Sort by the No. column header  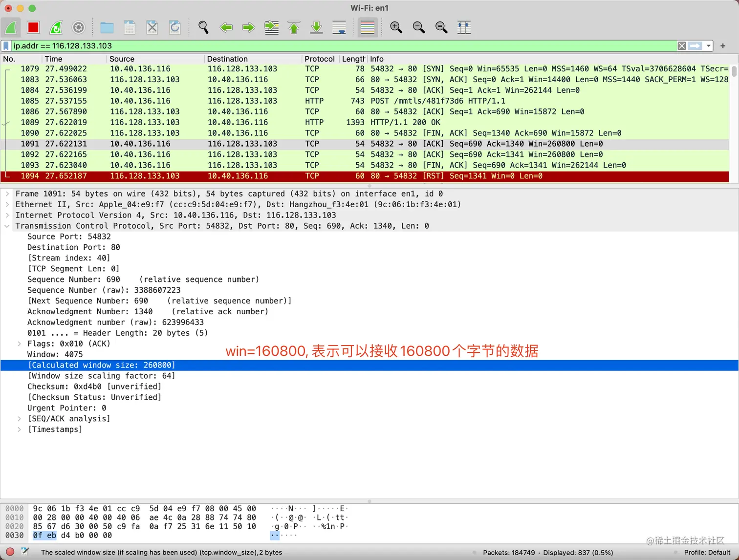pos(22,59)
